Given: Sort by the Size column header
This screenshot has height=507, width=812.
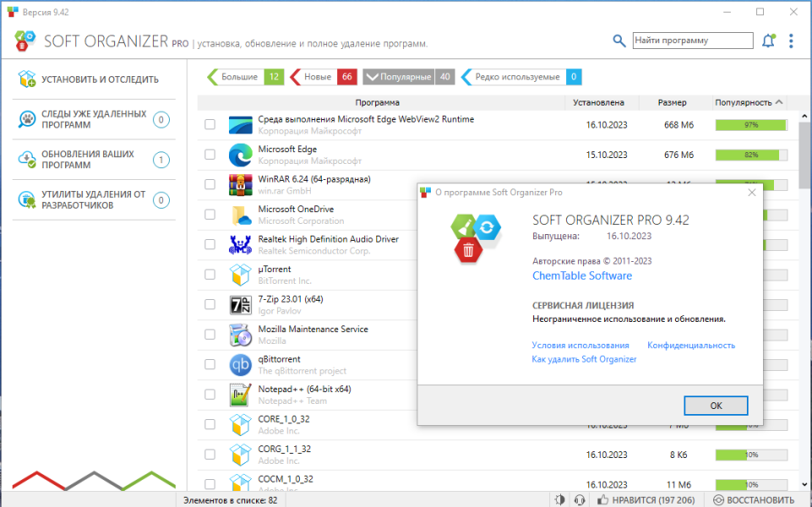Looking at the screenshot, I should click(673, 102).
